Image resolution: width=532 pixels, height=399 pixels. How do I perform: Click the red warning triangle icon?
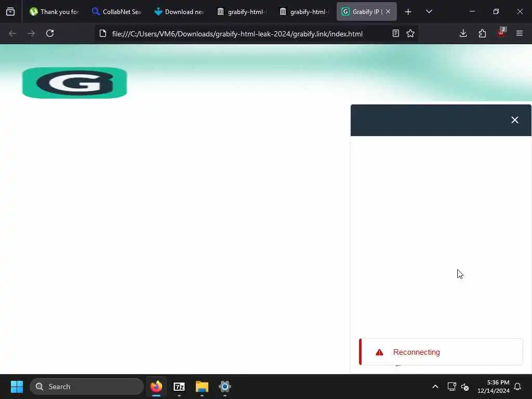tap(379, 353)
